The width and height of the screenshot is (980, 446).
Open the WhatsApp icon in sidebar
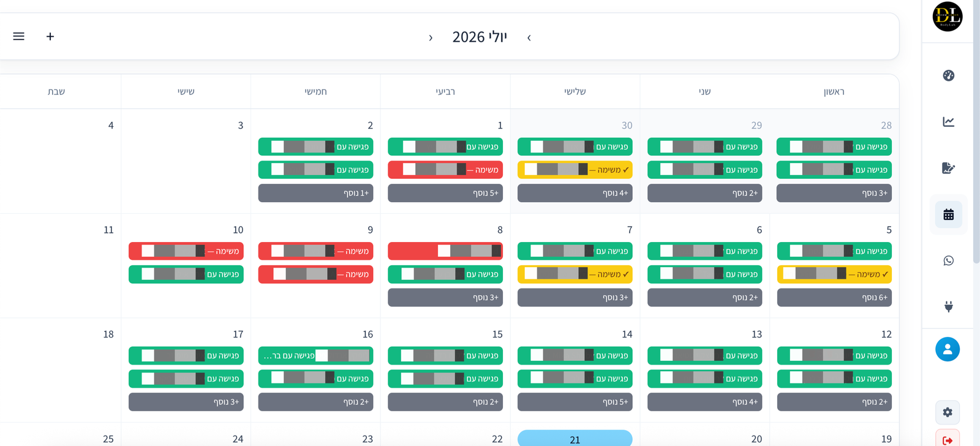(x=948, y=260)
